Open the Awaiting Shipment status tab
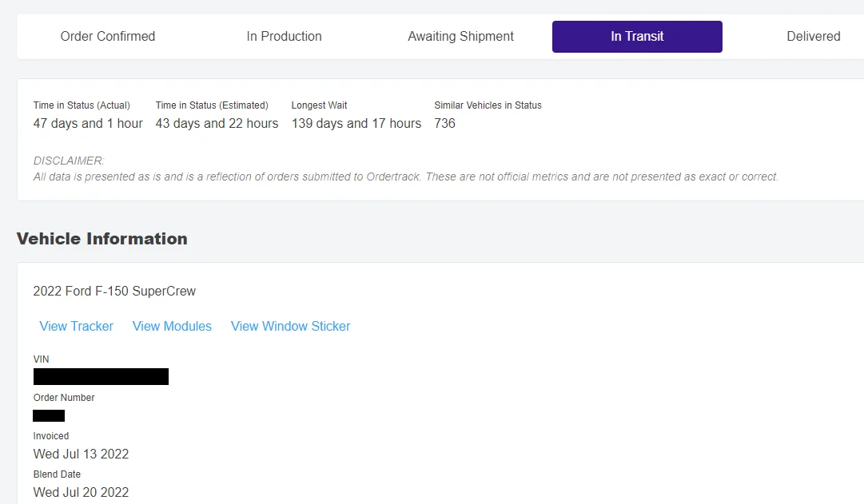 (x=460, y=37)
